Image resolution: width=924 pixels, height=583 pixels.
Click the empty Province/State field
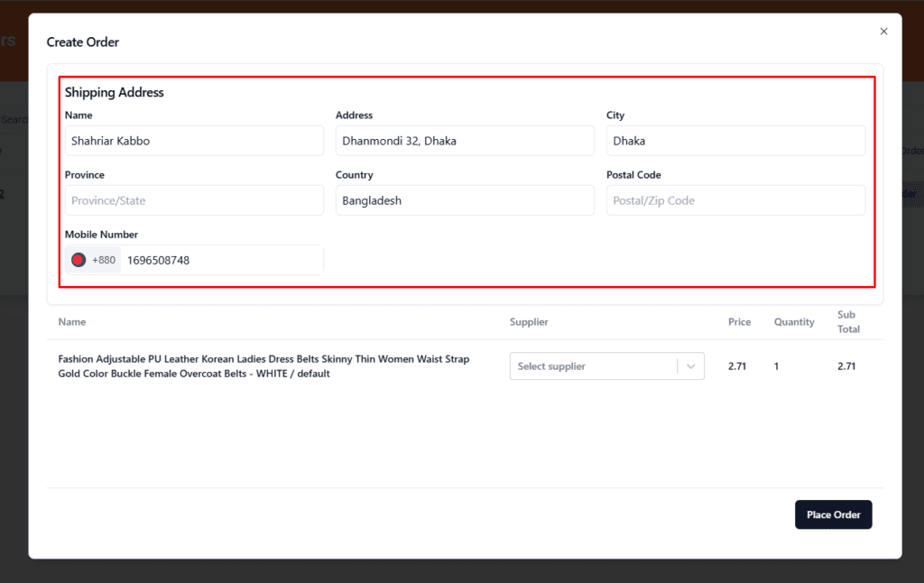tap(193, 200)
